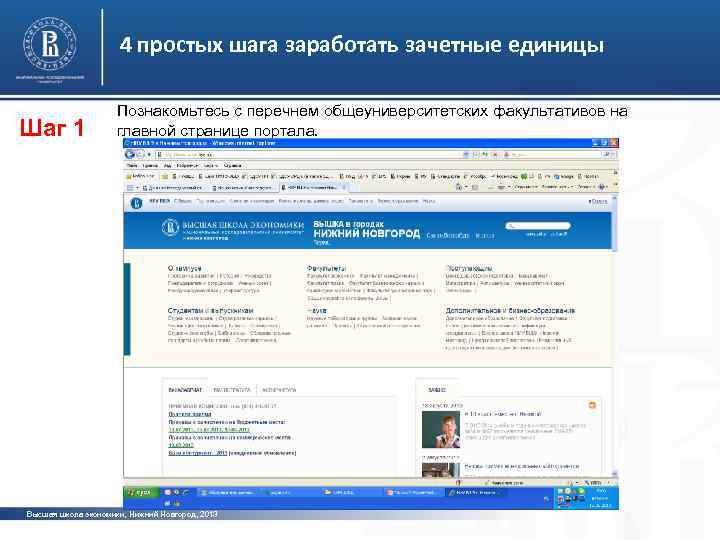Select the Аспирантура tab
The width and height of the screenshot is (720, 540).
pos(279,390)
